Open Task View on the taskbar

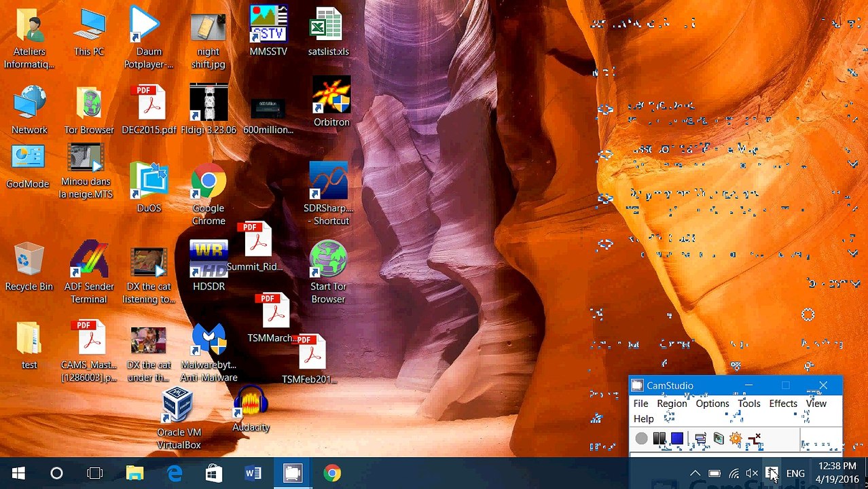(95, 473)
